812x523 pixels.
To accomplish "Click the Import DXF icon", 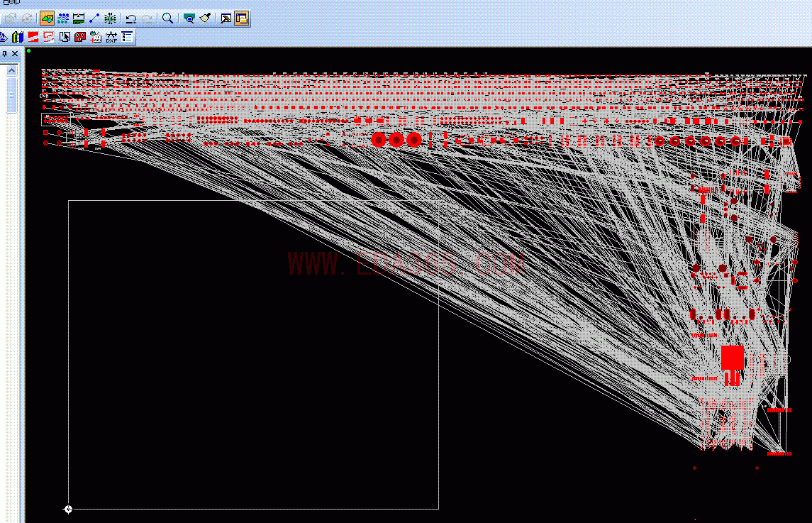I will pos(111,37).
